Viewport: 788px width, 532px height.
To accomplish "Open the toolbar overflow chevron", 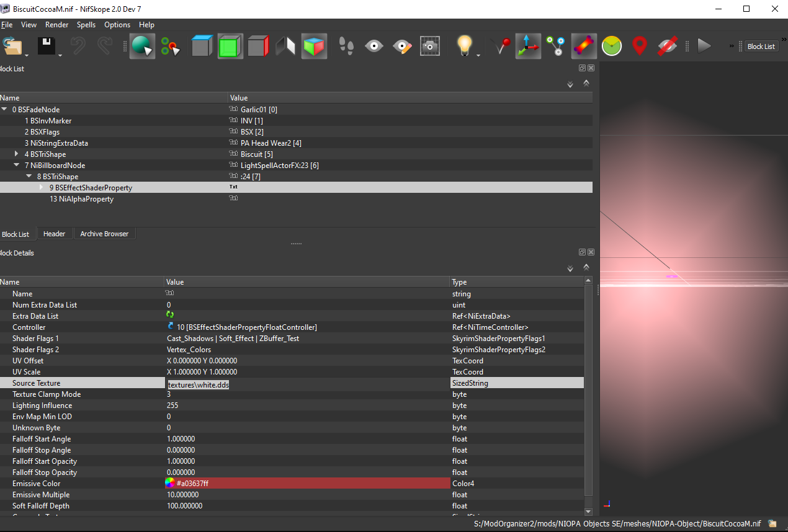I will click(732, 46).
